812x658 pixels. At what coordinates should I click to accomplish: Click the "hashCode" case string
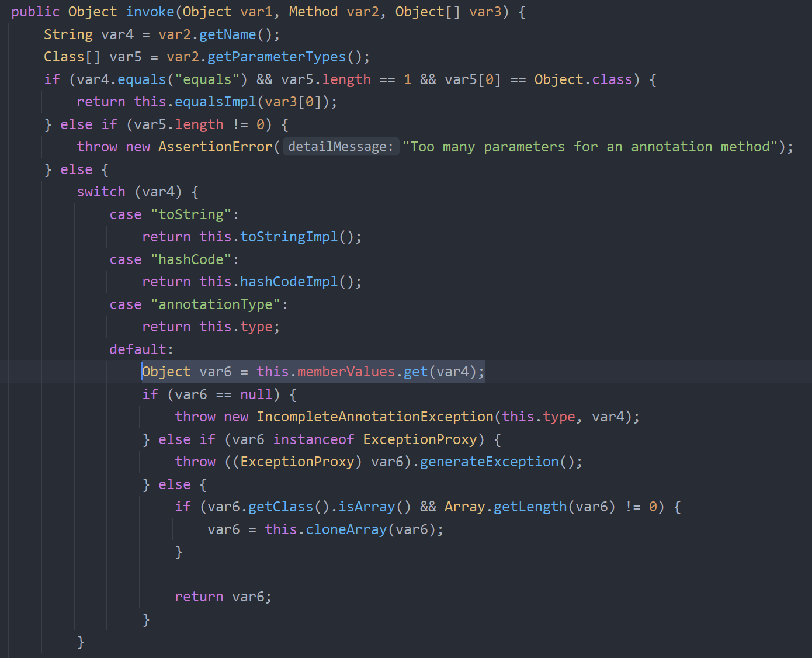191,259
